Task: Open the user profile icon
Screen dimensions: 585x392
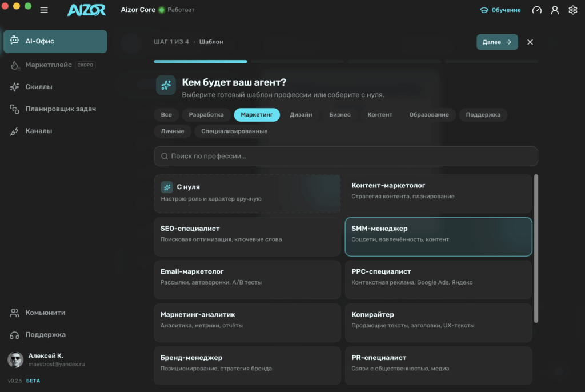Action: (x=555, y=10)
